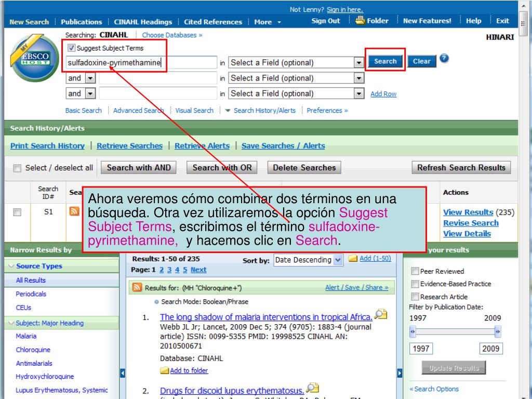Viewport: 532px width, 399px height.
Task: Click the publication date slider track
Action: click(x=455, y=331)
